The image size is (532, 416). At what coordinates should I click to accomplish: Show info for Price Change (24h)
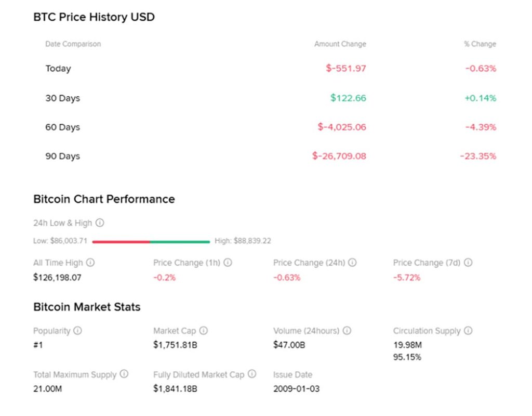click(x=352, y=263)
